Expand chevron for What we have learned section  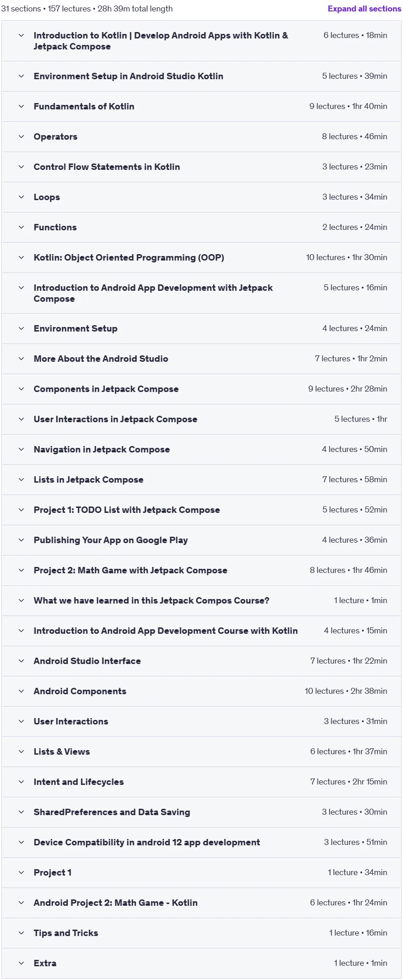(21, 600)
